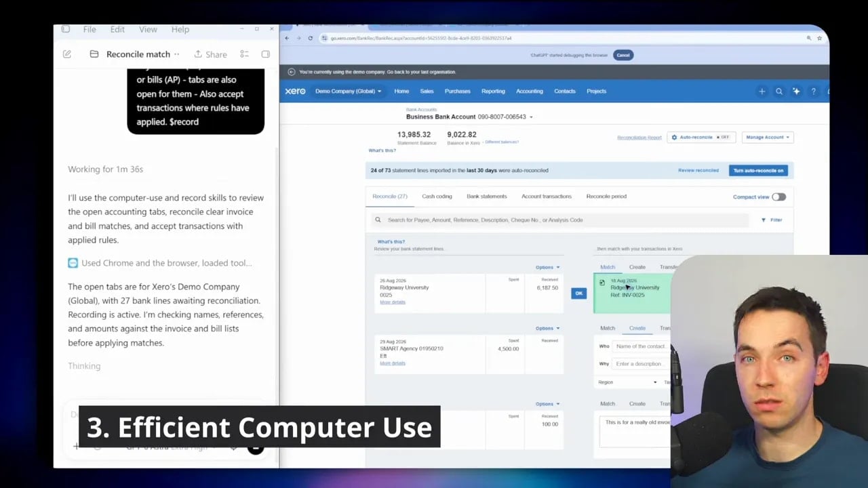
Task: Open the Reconcile match title options dots
Action: tap(177, 54)
